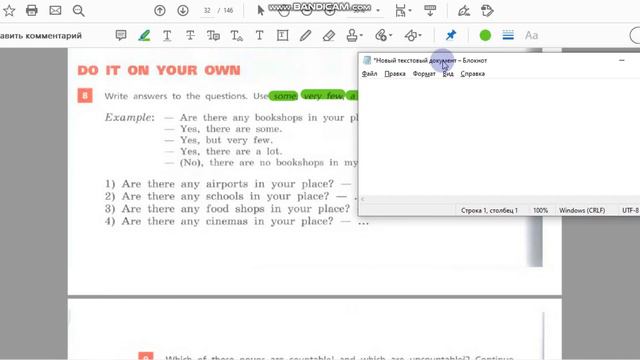Screen dimensions: 640x360
Task: Go to previous page arrow
Action: (160, 11)
